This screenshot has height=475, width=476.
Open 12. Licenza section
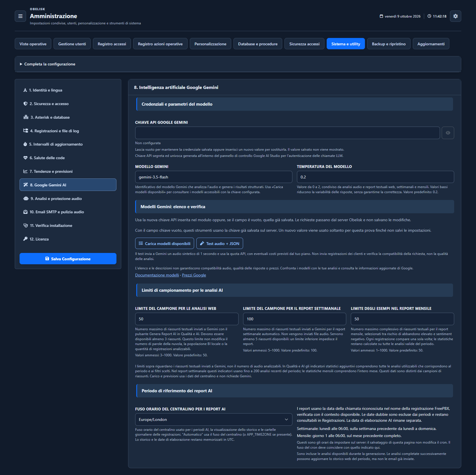pos(68,239)
